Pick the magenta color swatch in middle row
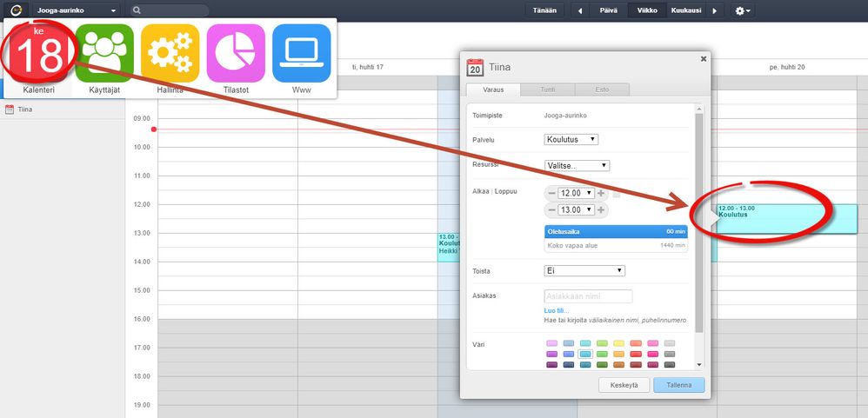Screen dimensions: 868x418 coord(652,354)
